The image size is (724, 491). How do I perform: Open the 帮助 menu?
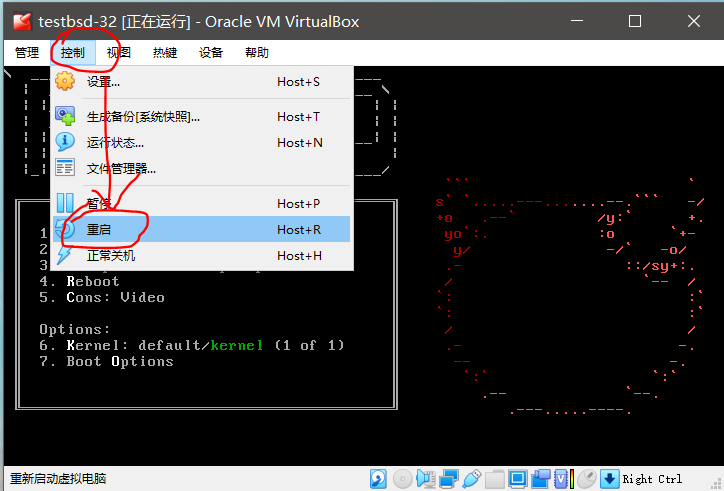[x=257, y=53]
